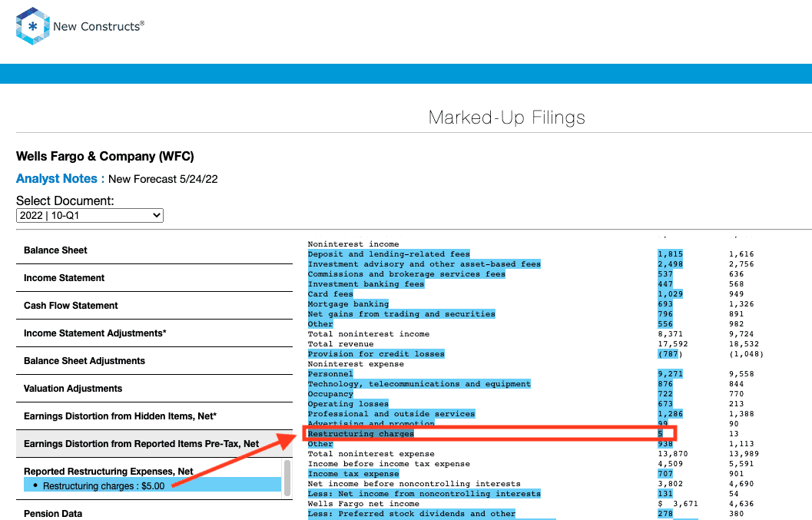Click highlighted value 1,815 for deposit fees
The image size is (812, 520).
point(670,253)
